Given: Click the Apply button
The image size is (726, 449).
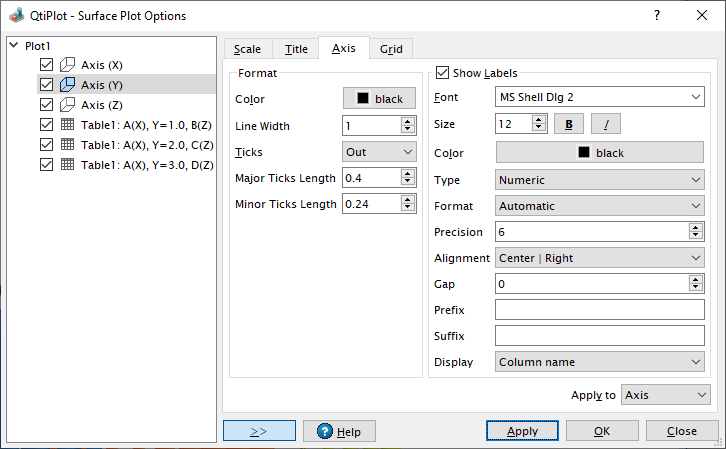Looking at the screenshot, I should click(521, 431).
